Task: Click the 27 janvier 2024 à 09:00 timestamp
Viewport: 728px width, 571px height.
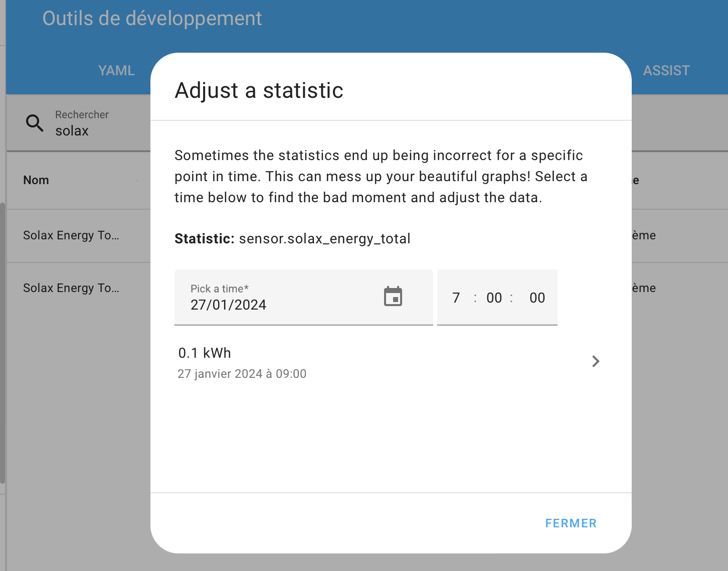Action: 242,374
